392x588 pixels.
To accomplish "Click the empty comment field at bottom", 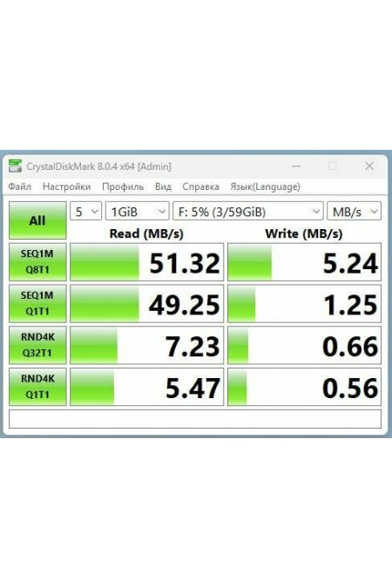I will 195,419.
